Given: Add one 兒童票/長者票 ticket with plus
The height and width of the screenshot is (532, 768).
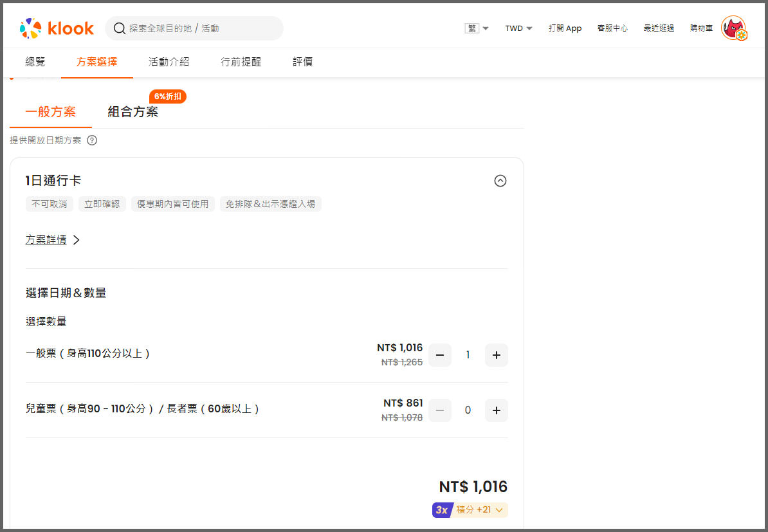Looking at the screenshot, I should 496,410.
